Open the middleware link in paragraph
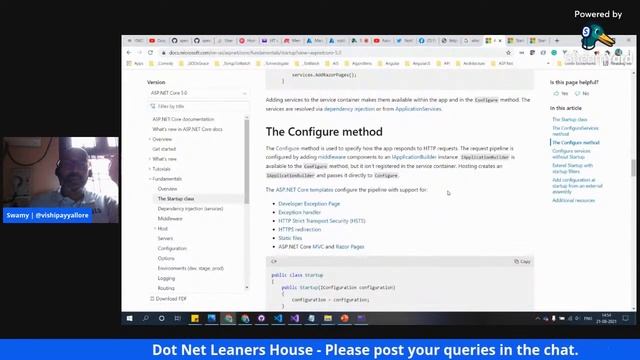This screenshot has height=360, width=640. coord(331,157)
